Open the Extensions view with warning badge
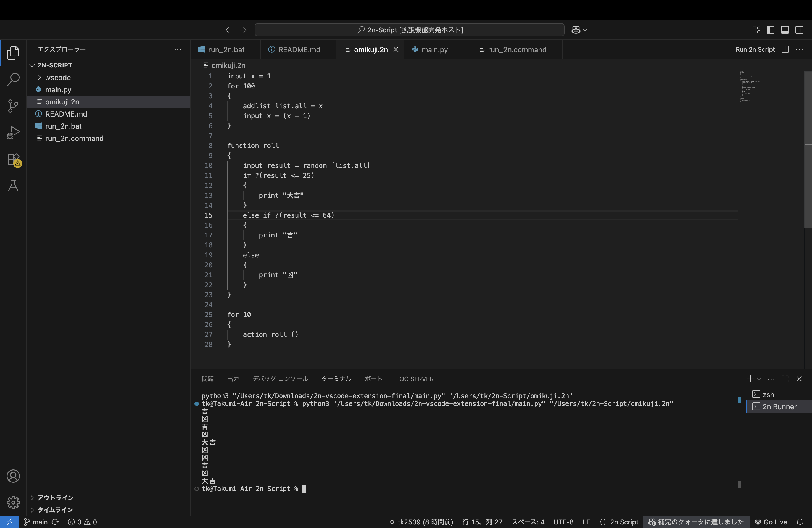This screenshot has height=528, width=812. (14, 159)
